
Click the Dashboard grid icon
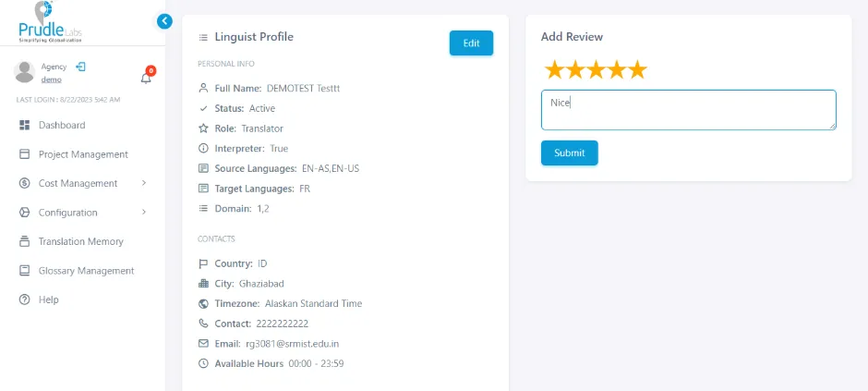24,125
